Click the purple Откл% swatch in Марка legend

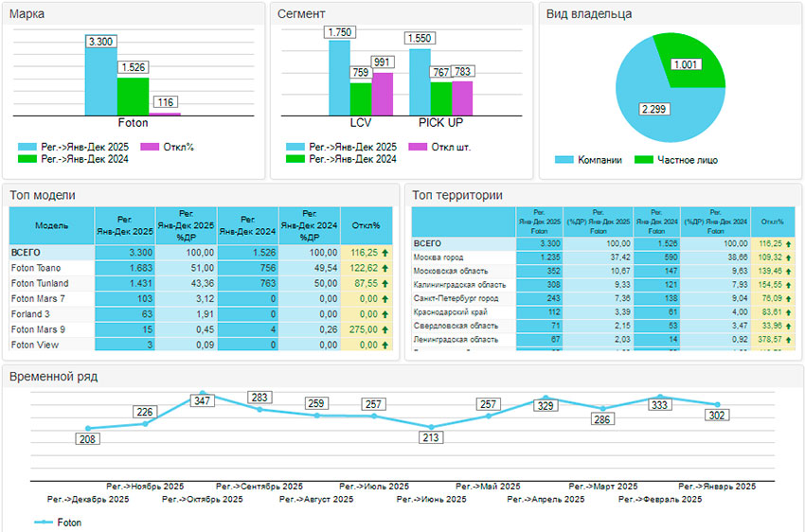(x=148, y=147)
